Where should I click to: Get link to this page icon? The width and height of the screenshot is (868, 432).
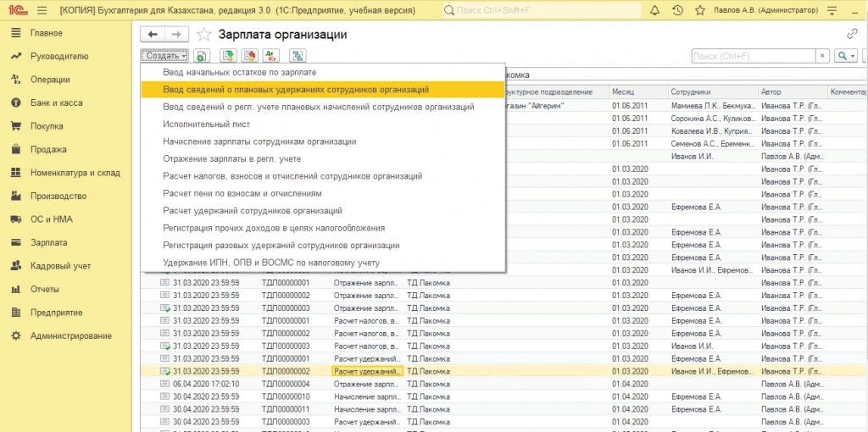(x=852, y=34)
